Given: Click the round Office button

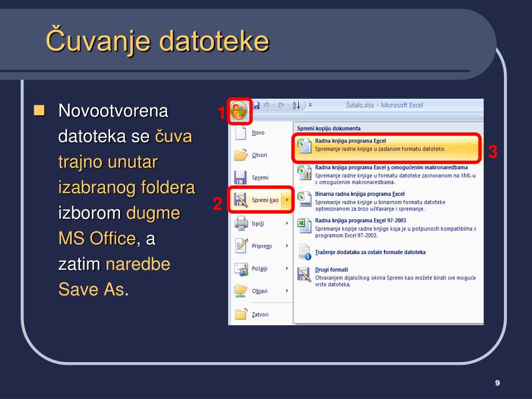Looking at the screenshot, I should (x=239, y=111).
